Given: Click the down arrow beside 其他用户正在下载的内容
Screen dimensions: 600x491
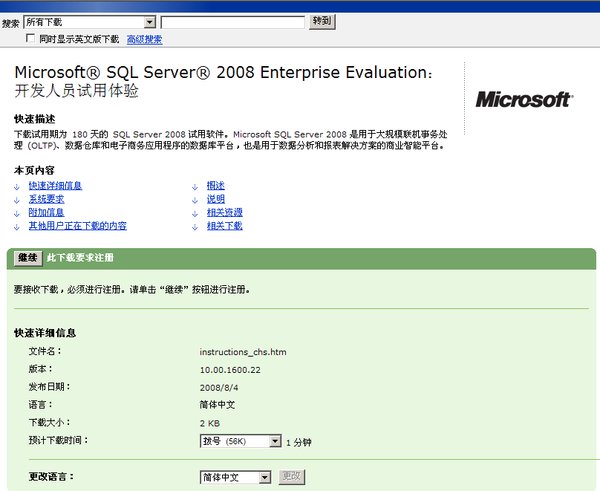Looking at the screenshot, I should pyautogui.click(x=17, y=227).
